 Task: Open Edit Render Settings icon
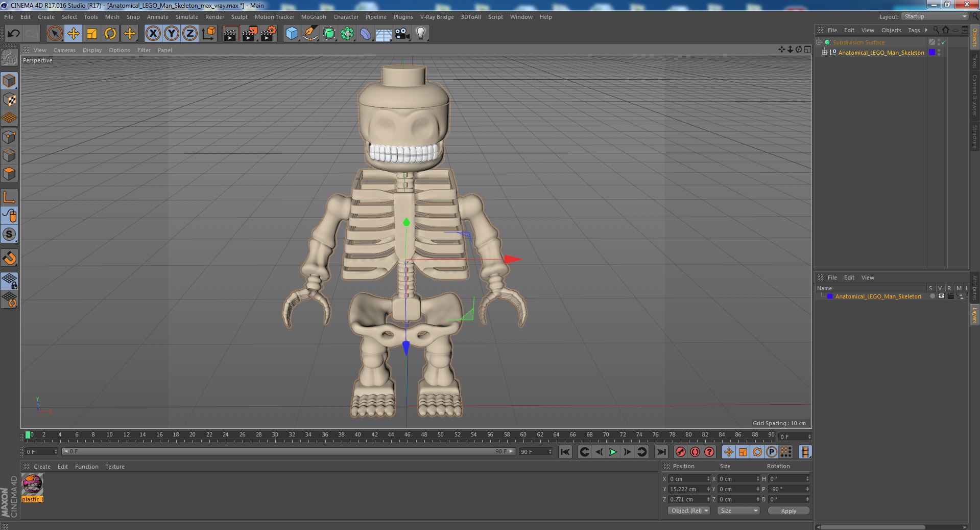point(268,34)
